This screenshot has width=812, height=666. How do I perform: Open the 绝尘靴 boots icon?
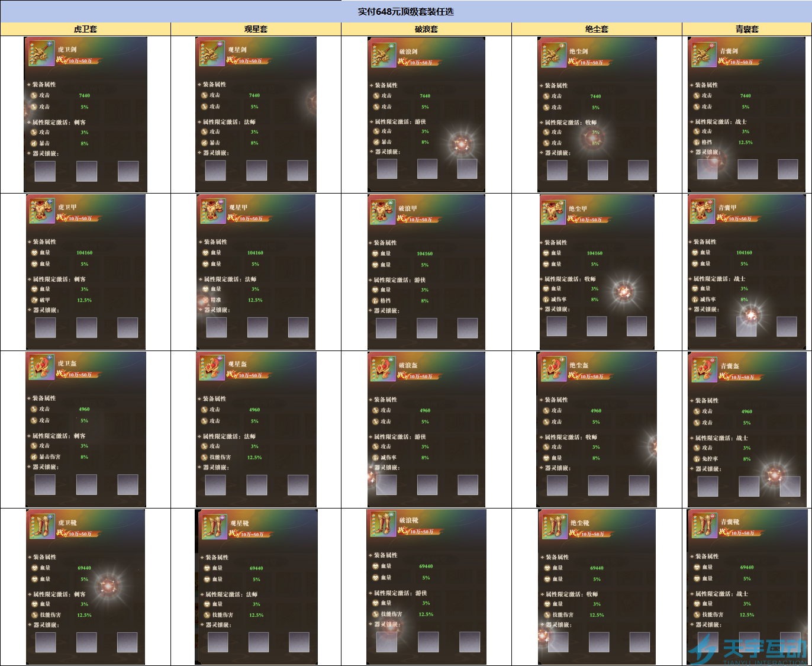click(555, 526)
